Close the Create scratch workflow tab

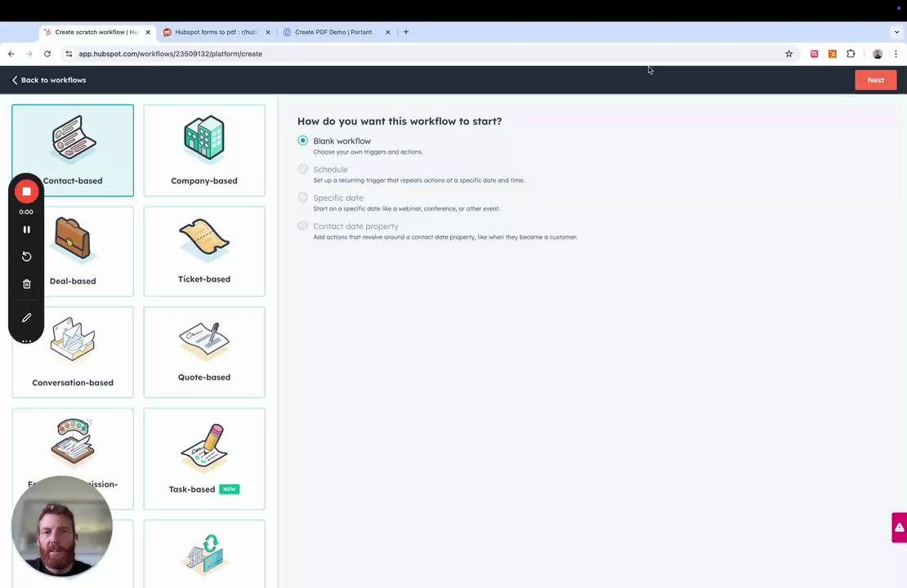(x=148, y=33)
